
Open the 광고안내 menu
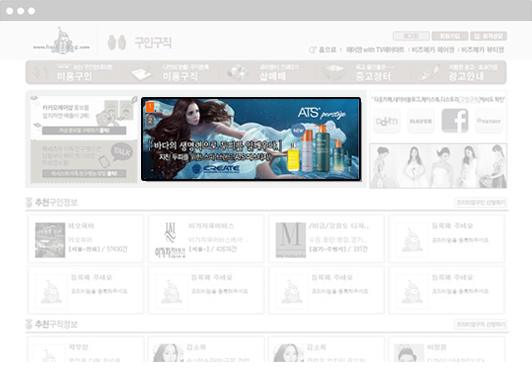(460, 72)
